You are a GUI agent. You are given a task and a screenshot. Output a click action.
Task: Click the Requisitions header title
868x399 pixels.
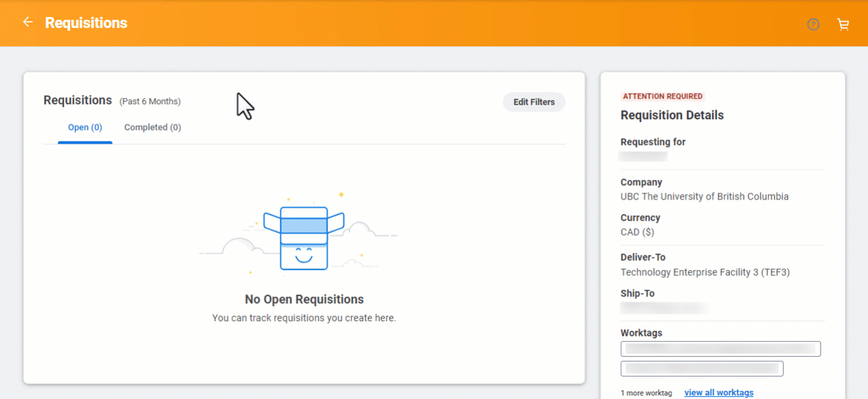pyautogui.click(x=78, y=100)
